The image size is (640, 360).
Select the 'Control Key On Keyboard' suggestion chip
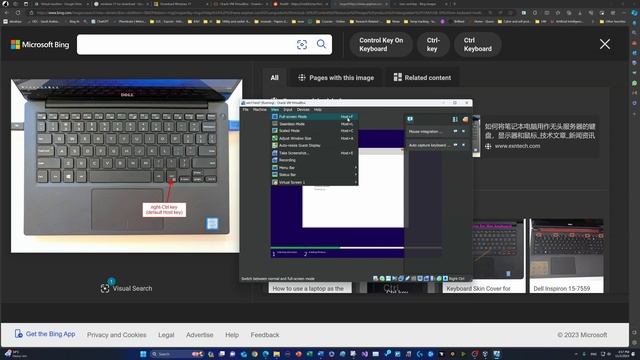381,44
